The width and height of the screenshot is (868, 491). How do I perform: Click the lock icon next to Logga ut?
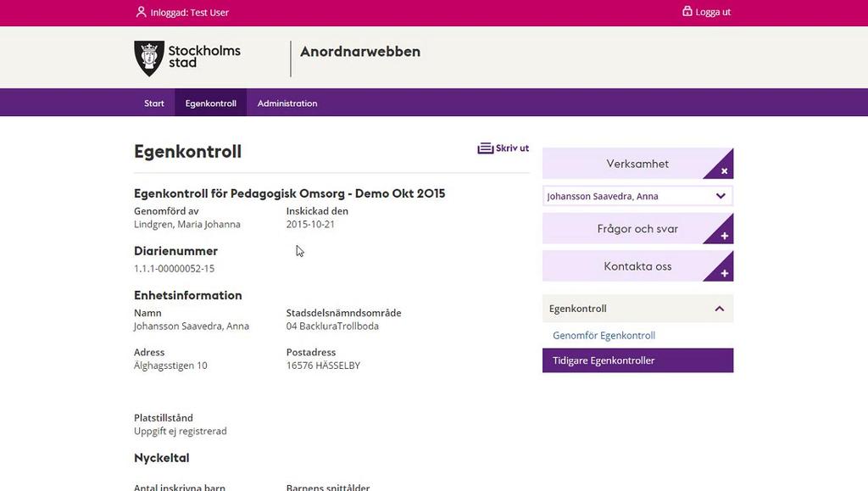pos(687,11)
